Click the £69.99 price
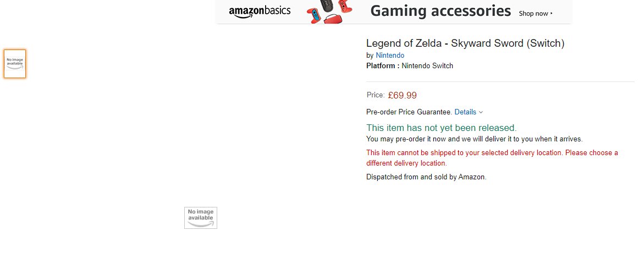The image size is (644, 274). [x=402, y=95]
